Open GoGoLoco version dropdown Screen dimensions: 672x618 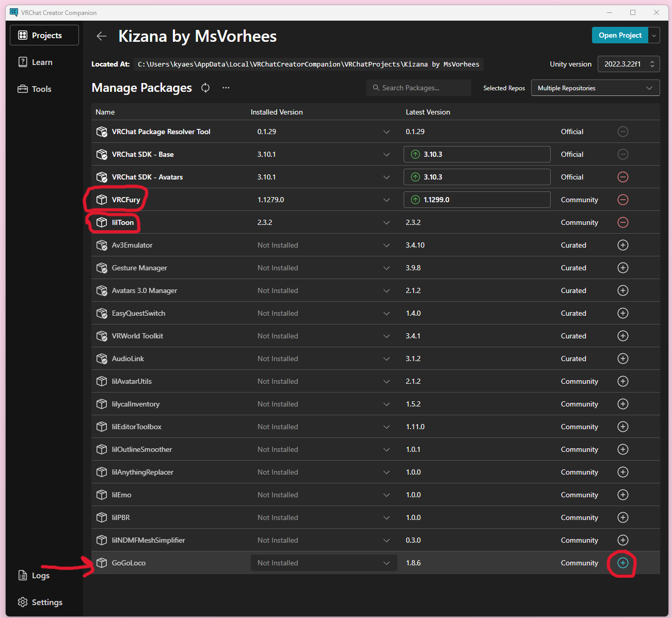(x=324, y=563)
